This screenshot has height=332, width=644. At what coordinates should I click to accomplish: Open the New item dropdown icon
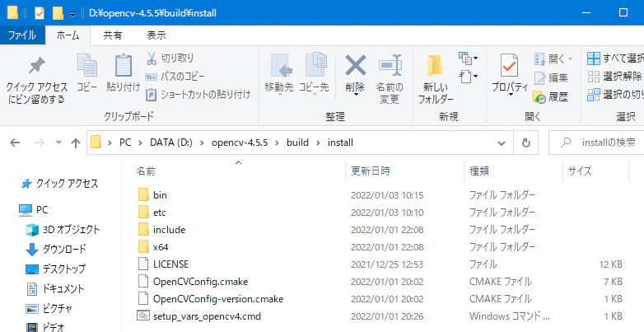tap(468, 58)
